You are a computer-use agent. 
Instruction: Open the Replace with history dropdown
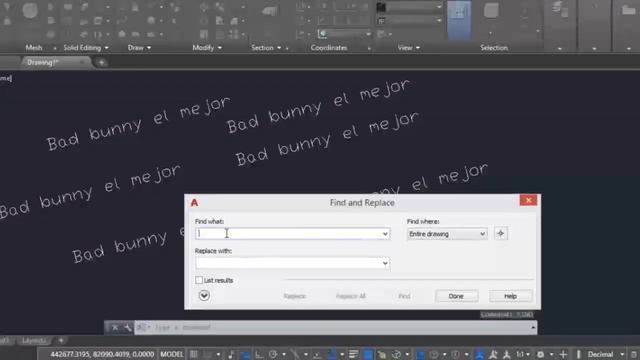point(385,263)
